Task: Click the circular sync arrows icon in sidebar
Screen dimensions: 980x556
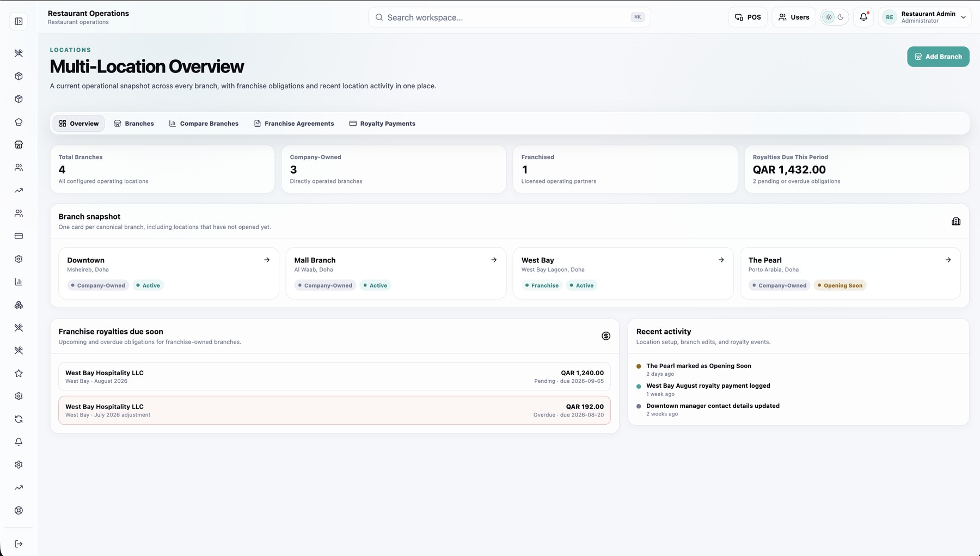Action: pos(19,419)
